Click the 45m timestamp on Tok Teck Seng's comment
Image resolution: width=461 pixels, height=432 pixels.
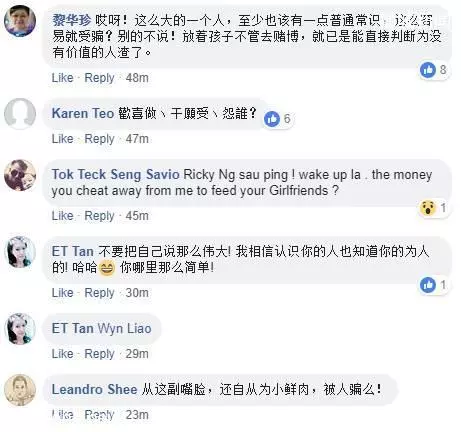tap(137, 216)
